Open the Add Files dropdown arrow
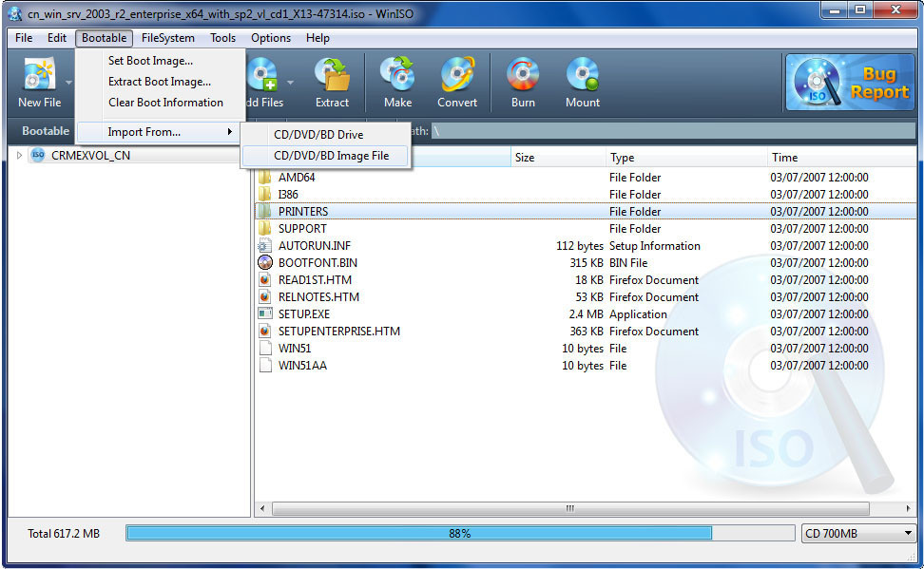This screenshot has width=924, height=569. click(290, 83)
